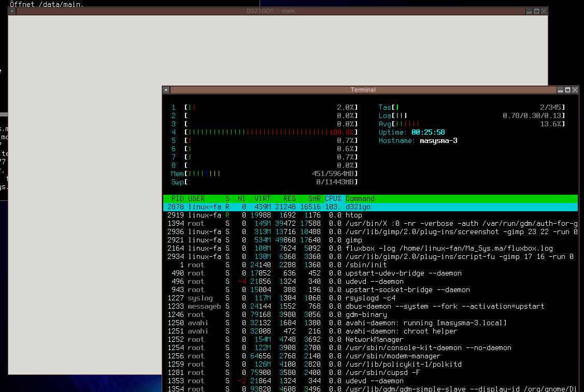Click the D321GO!! window's stick icon
The width and height of the screenshot is (584, 392).
(x=12, y=11)
